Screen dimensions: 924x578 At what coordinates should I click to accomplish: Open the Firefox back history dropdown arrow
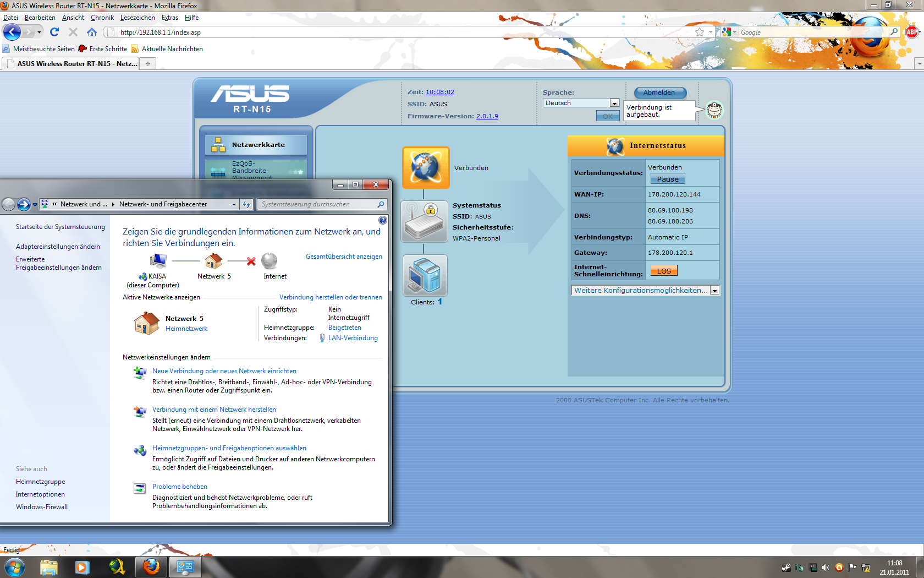point(39,32)
